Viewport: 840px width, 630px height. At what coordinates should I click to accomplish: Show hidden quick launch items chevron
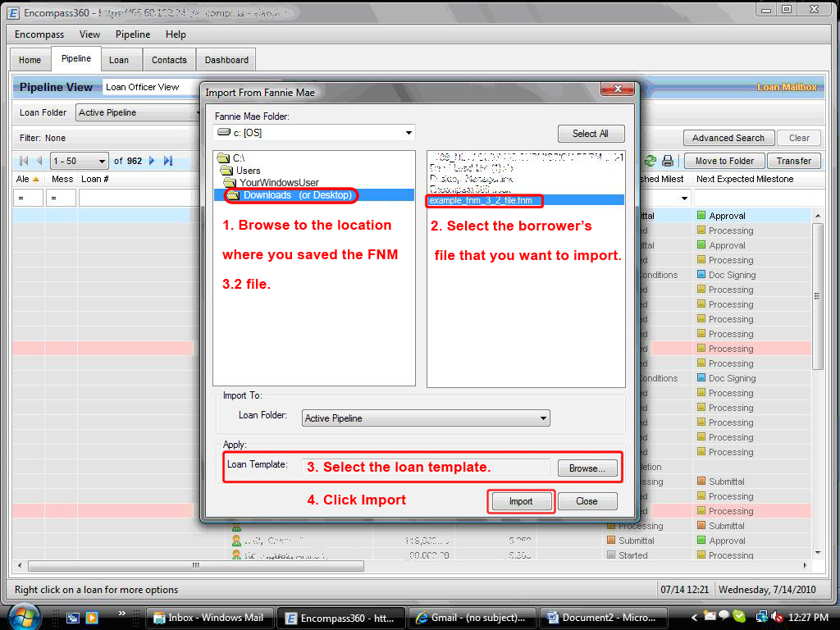pyautogui.click(x=121, y=614)
